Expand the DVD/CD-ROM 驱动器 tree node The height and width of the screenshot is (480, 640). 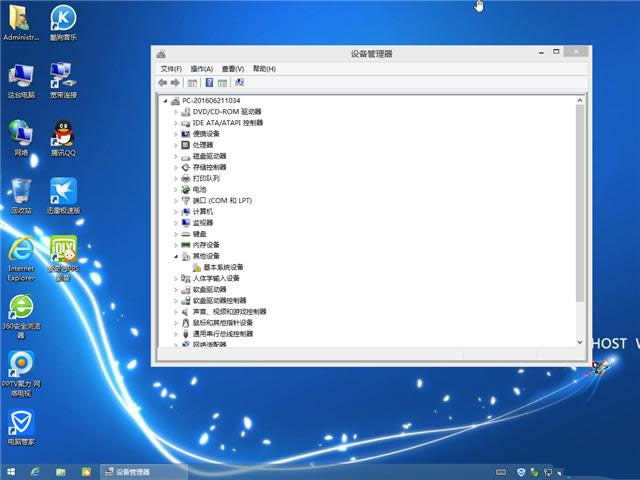point(175,112)
